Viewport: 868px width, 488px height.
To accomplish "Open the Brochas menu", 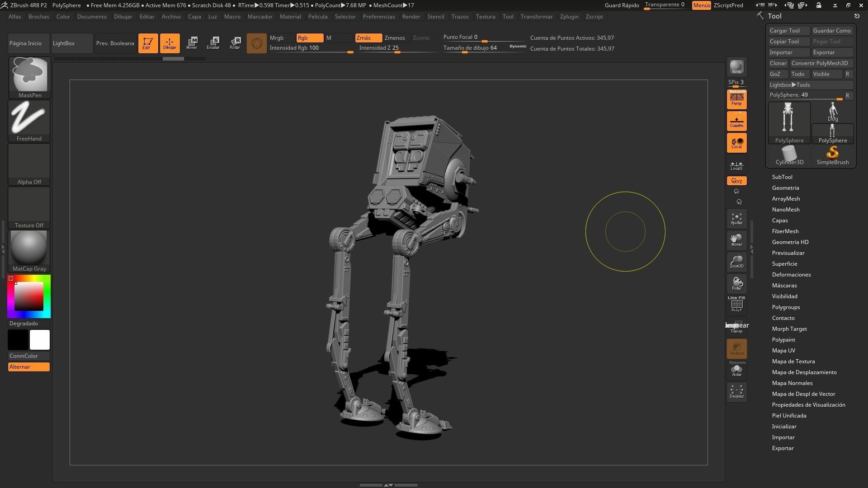I will pyautogui.click(x=39, y=17).
